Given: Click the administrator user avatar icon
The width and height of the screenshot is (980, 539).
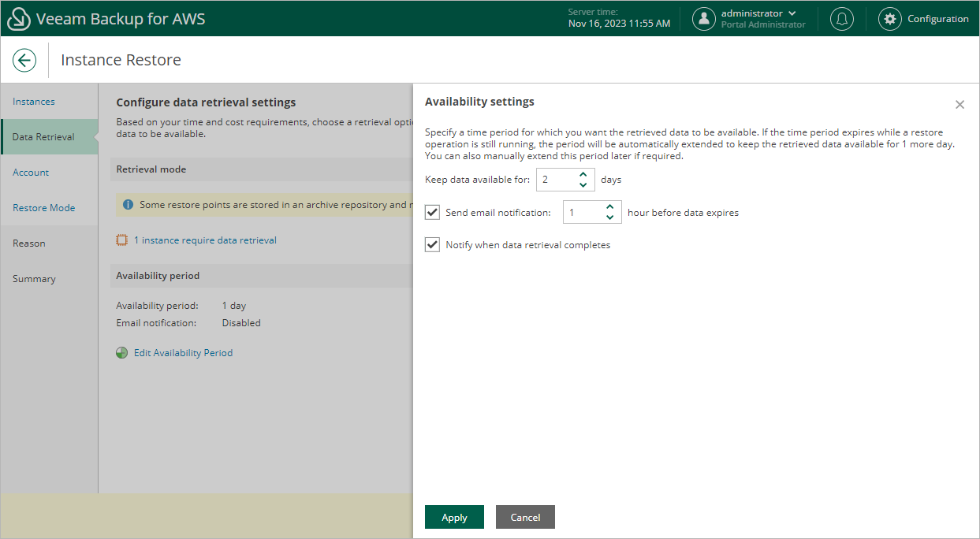Looking at the screenshot, I should click(704, 19).
